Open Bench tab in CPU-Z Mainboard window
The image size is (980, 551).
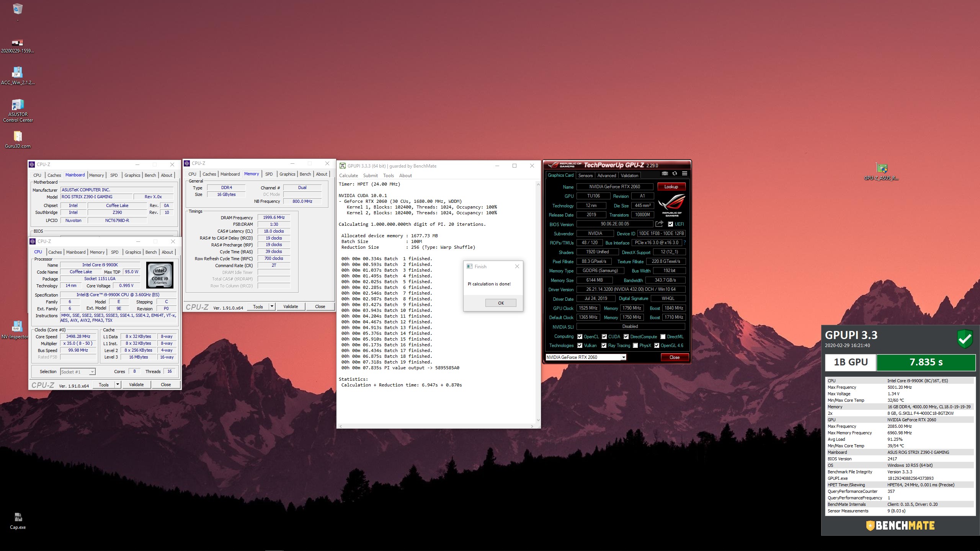[x=150, y=175]
